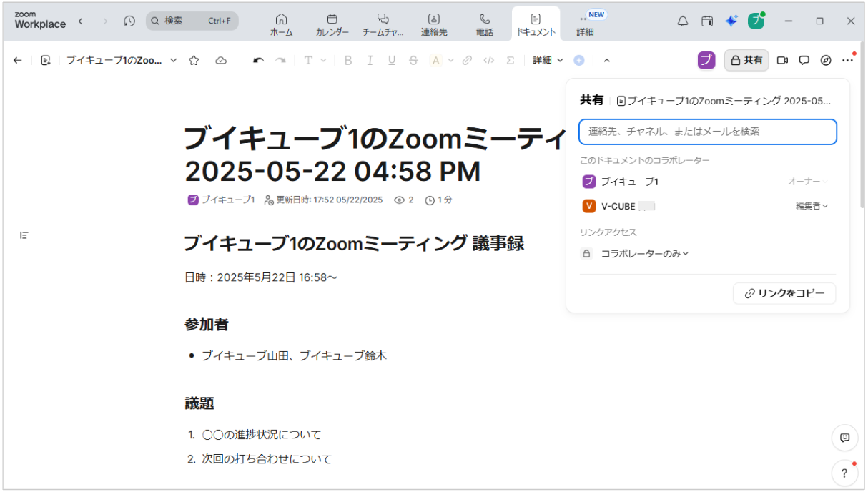
Task: Click the 日時：2025年5月22日 line
Action: (x=261, y=277)
